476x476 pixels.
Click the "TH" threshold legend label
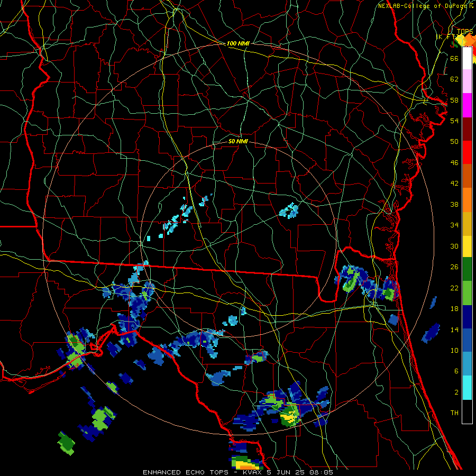click(x=454, y=413)
